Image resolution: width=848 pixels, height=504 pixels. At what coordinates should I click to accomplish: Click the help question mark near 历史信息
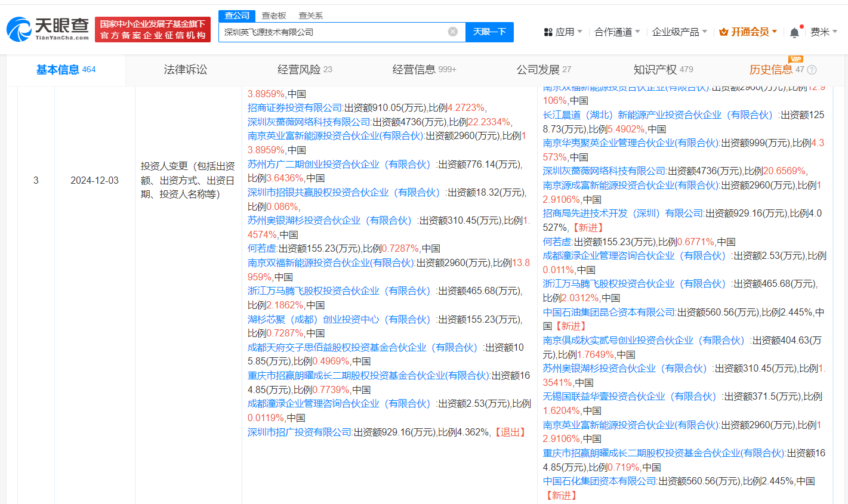812,70
